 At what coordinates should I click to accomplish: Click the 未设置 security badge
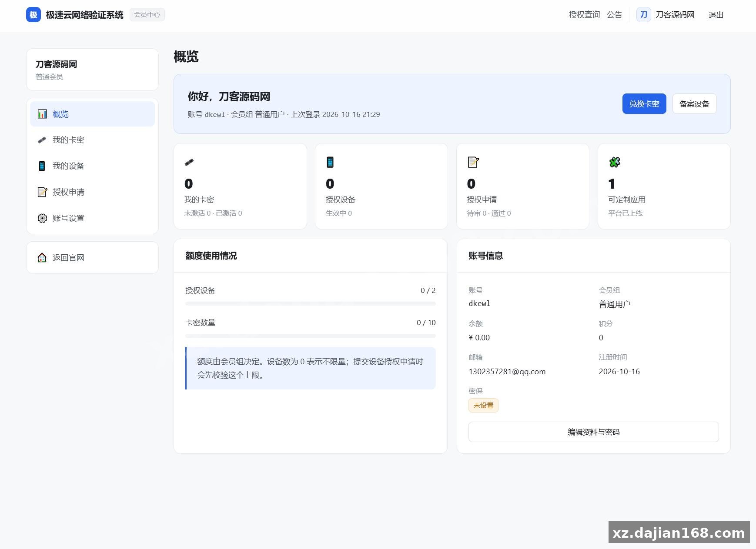[483, 406]
